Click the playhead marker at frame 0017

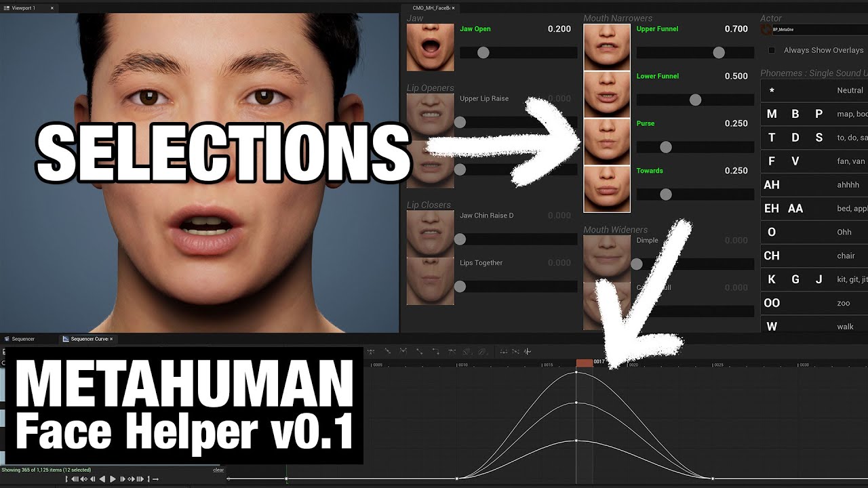tap(585, 363)
